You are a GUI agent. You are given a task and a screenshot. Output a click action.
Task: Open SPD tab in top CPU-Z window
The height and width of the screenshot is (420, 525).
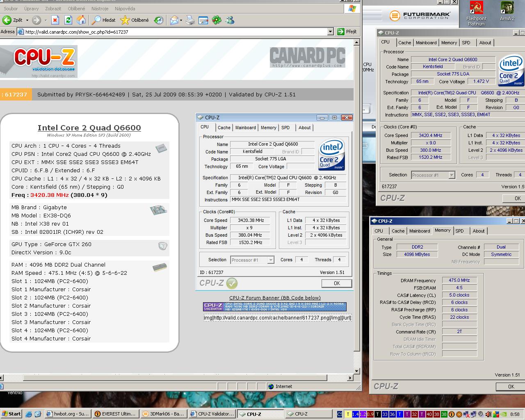tap(466, 43)
